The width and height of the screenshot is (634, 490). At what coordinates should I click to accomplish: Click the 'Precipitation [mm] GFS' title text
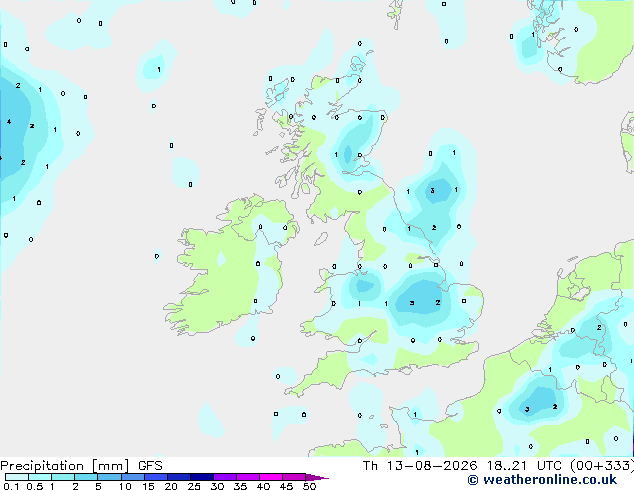point(81,466)
